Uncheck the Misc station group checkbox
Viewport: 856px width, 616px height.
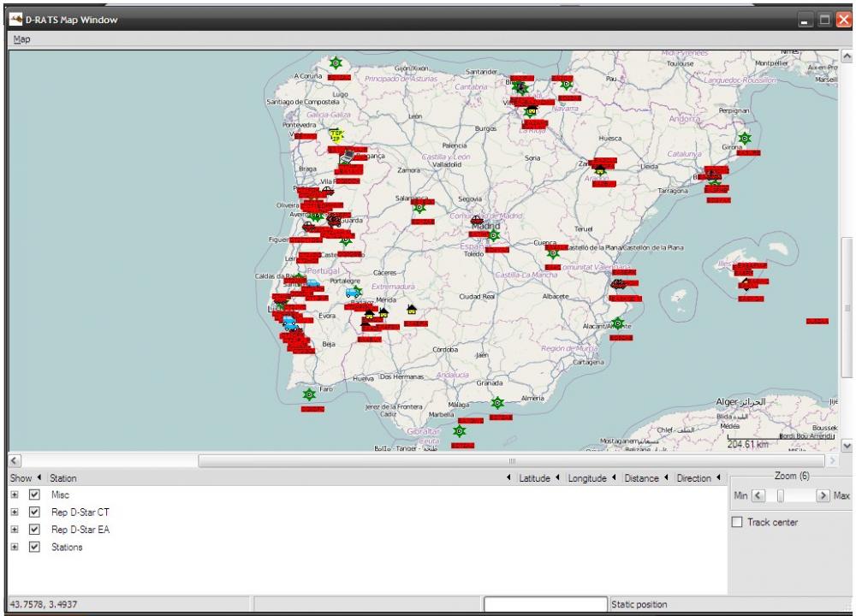(x=33, y=495)
